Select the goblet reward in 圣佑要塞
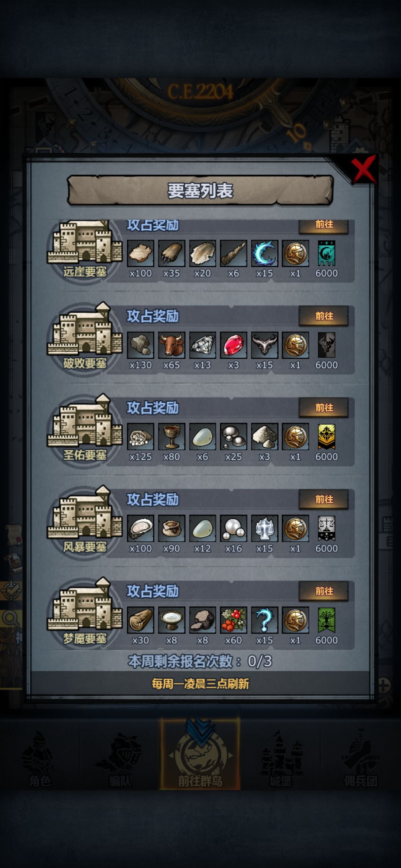 [172, 437]
